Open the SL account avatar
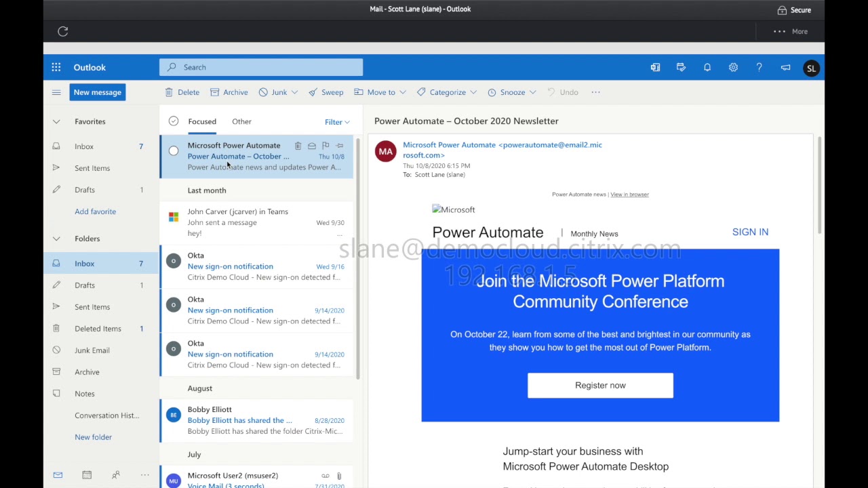The width and height of the screenshot is (868, 488). [x=811, y=68]
